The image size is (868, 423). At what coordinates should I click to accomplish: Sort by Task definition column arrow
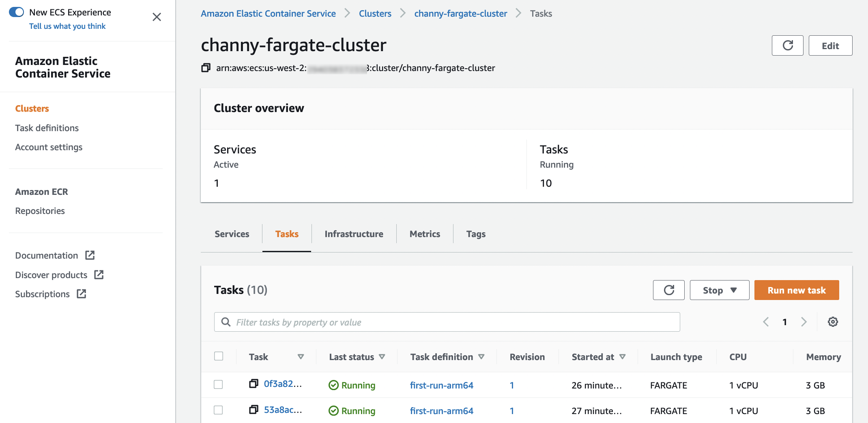pos(481,357)
